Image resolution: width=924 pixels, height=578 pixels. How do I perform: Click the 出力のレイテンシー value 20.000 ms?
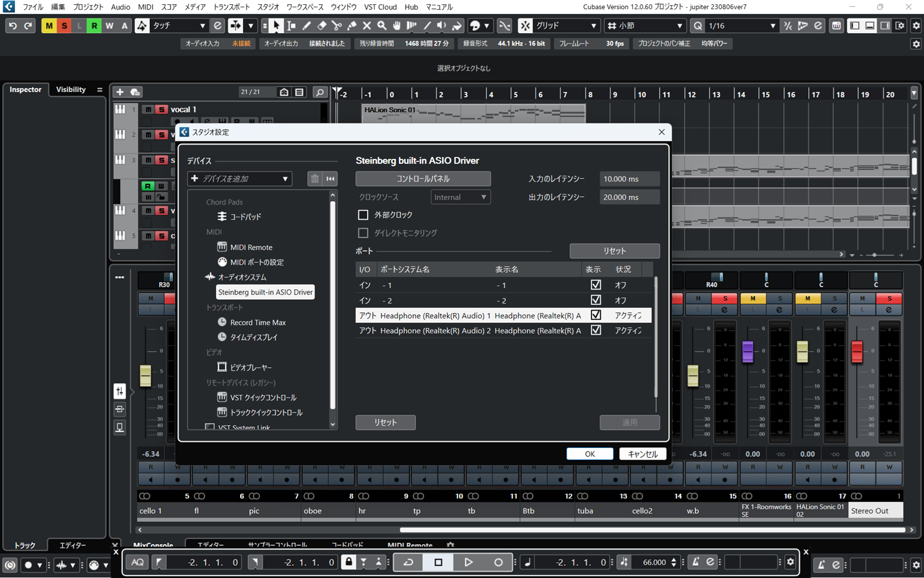(x=629, y=197)
